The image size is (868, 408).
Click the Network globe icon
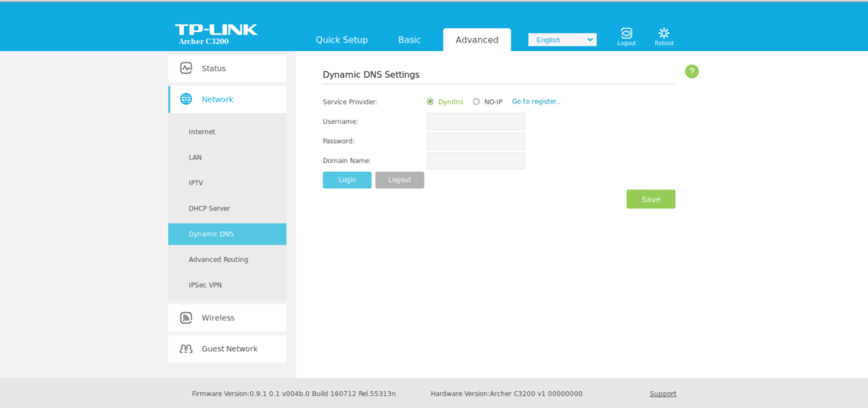(186, 99)
